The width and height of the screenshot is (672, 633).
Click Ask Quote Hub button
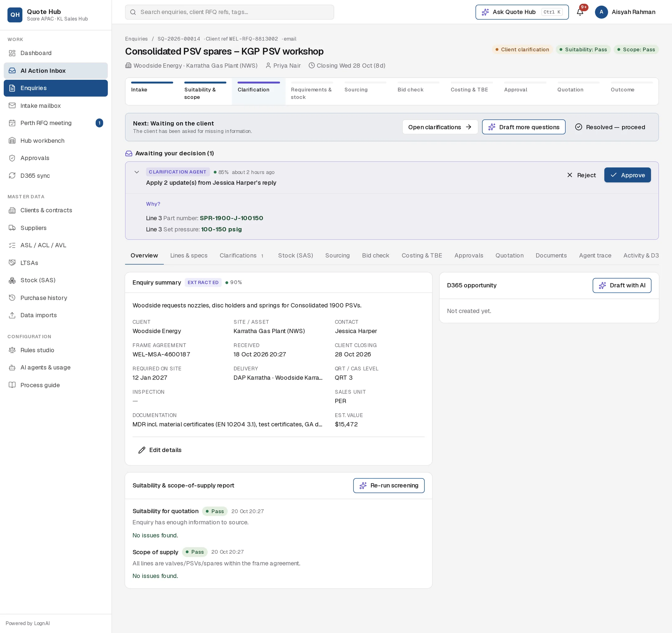[x=522, y=12]
